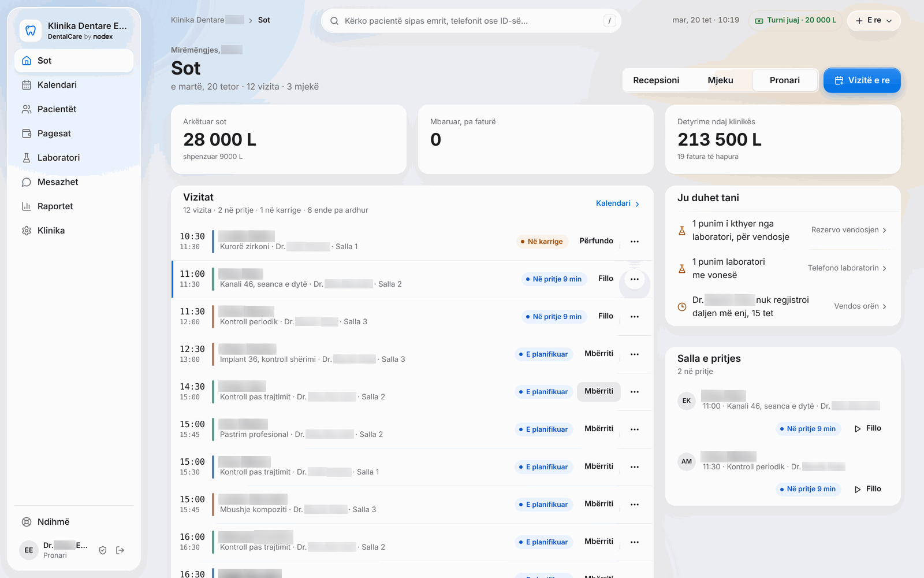Screen dimensions: 924x578
Task: Open more options for Mbushje kompoziti visit
Action: point(635,505)
